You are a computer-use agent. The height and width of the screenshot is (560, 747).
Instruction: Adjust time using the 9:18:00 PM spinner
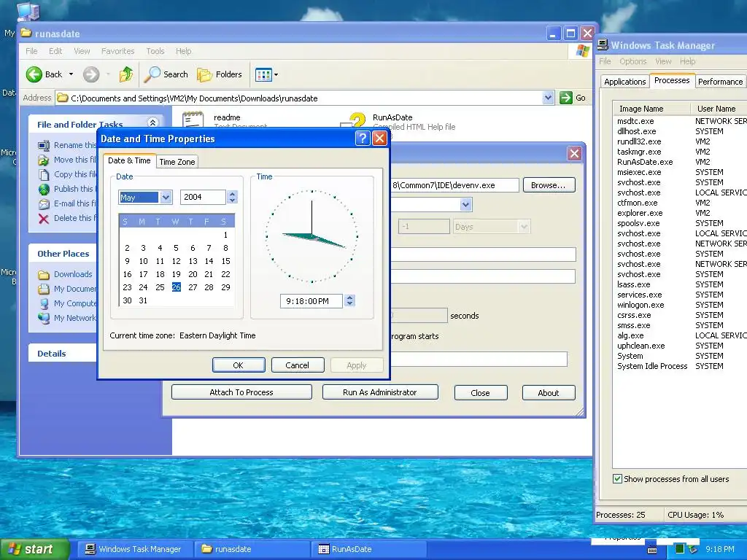click(349, 300)
